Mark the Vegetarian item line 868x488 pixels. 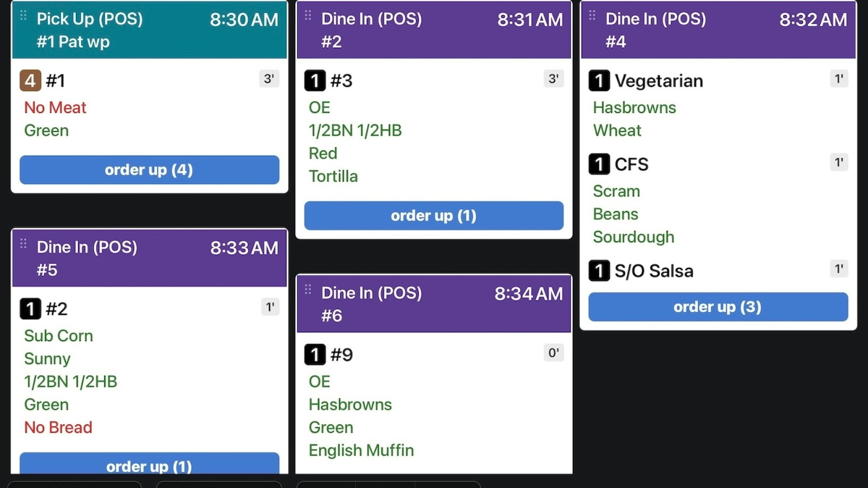click(658, 80)
